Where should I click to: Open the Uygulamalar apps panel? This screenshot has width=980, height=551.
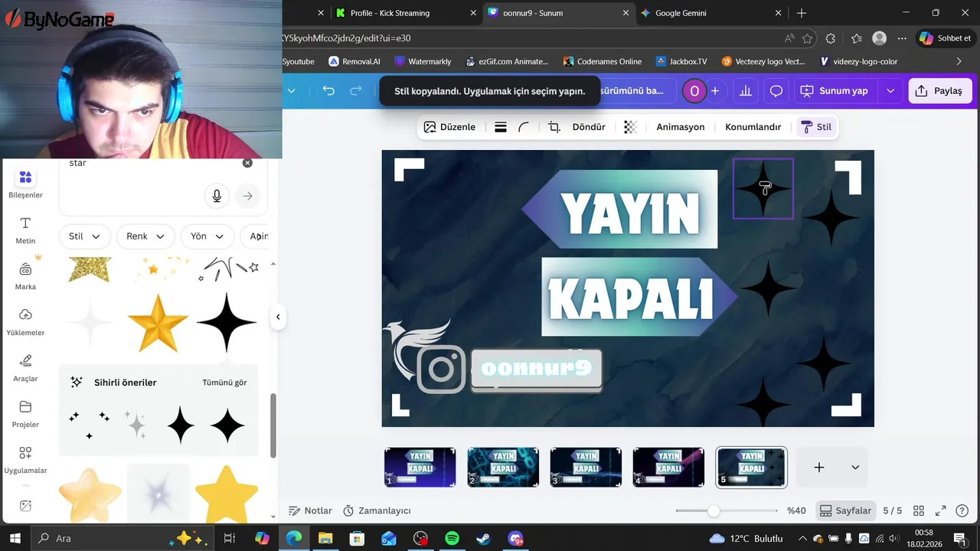coord(25,459)
